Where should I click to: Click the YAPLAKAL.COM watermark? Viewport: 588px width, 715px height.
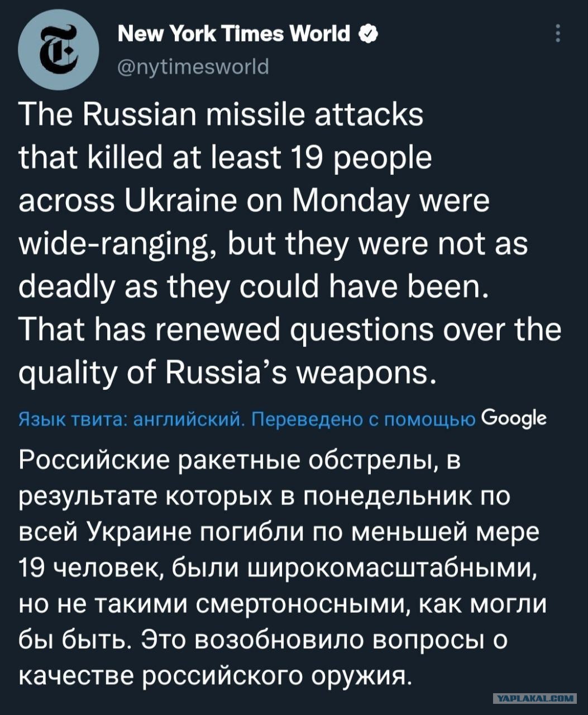[x=535, y=697]
